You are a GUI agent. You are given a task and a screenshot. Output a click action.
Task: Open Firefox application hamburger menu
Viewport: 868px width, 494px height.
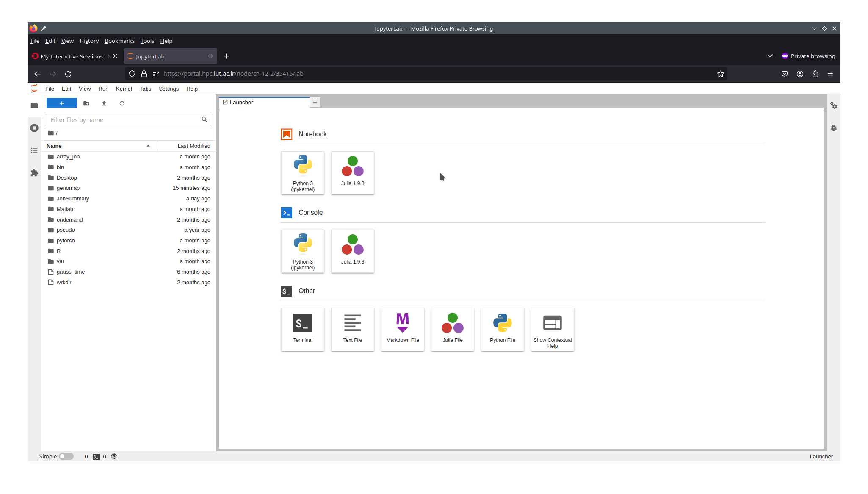830,74
